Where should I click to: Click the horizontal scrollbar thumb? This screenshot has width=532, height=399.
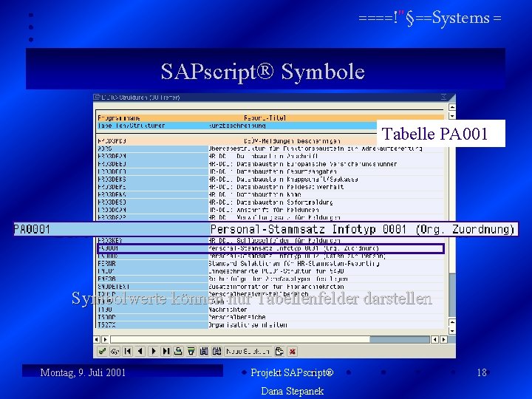coord(400,339)
